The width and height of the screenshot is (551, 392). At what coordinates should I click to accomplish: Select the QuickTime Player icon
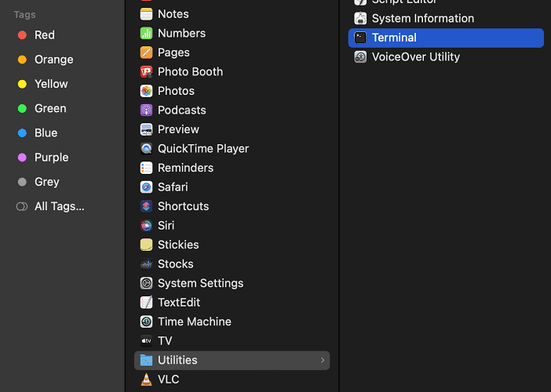[146, 148]
